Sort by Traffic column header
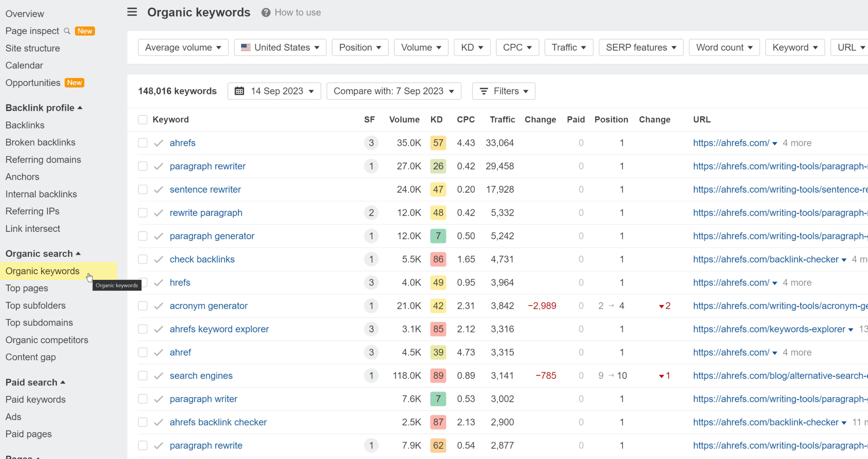 [x=502, y=120]
